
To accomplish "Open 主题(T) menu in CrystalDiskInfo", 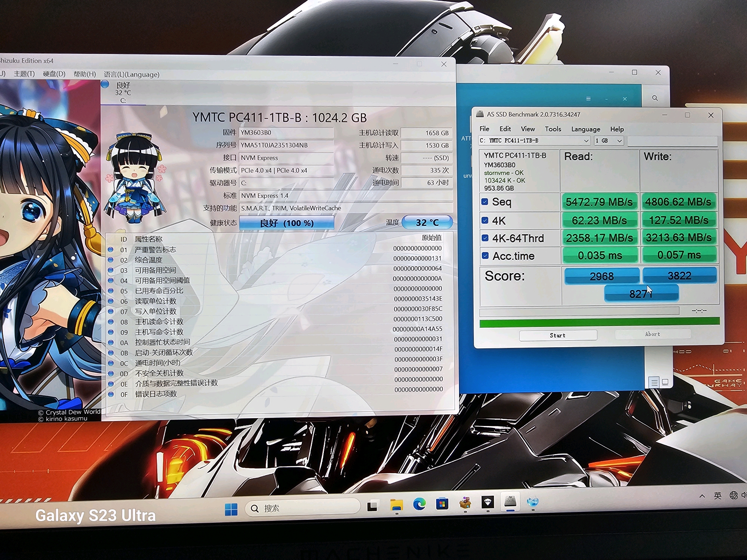I will [x=24, y=74].
